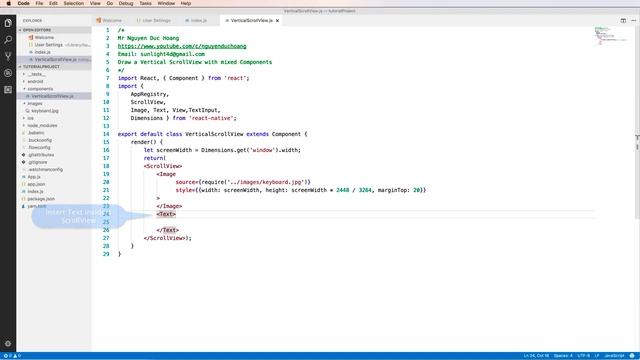Select VerticalScrollView.js in Open Editors
Screen dimensions: 640x360
click(56, 60)
